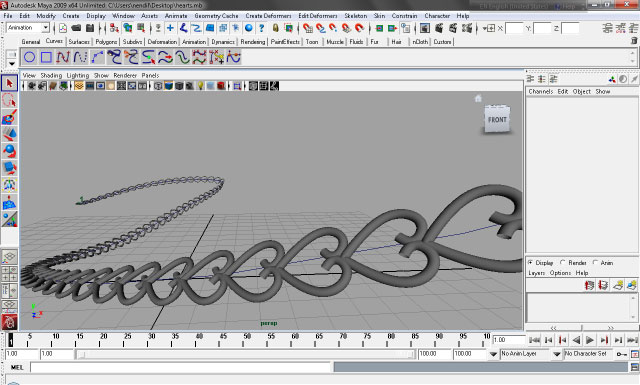Choose the Move tool cone icon
Viewport: 640px width, 385px height.
(9, 134)
